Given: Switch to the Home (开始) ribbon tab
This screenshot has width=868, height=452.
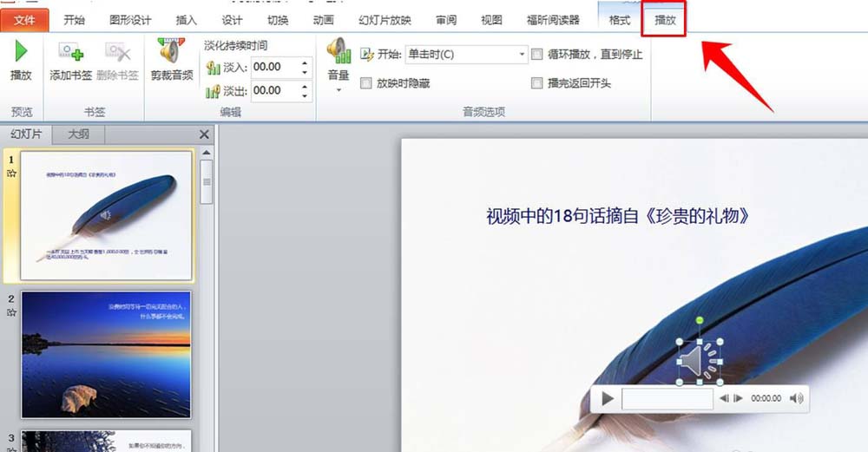Looking at the screenshot, I should pos(74,20).
